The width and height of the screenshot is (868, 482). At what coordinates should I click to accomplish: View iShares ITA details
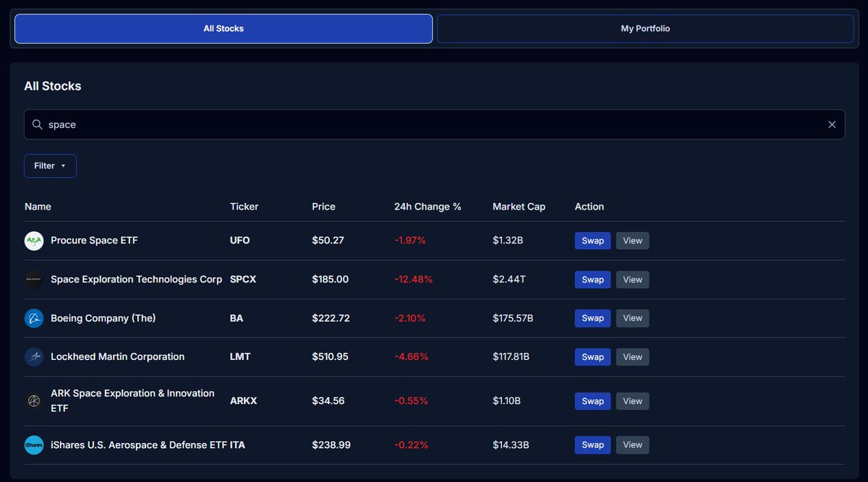(632, 445)
